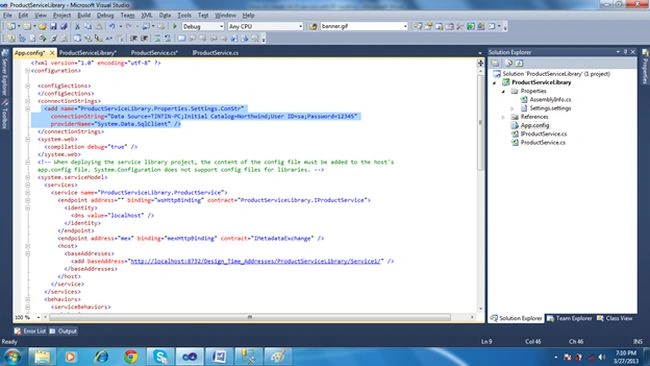Click Refresh icon in Solution Explorer toolbar
This screenshot has width=650, height=366.
pos(519,63)
